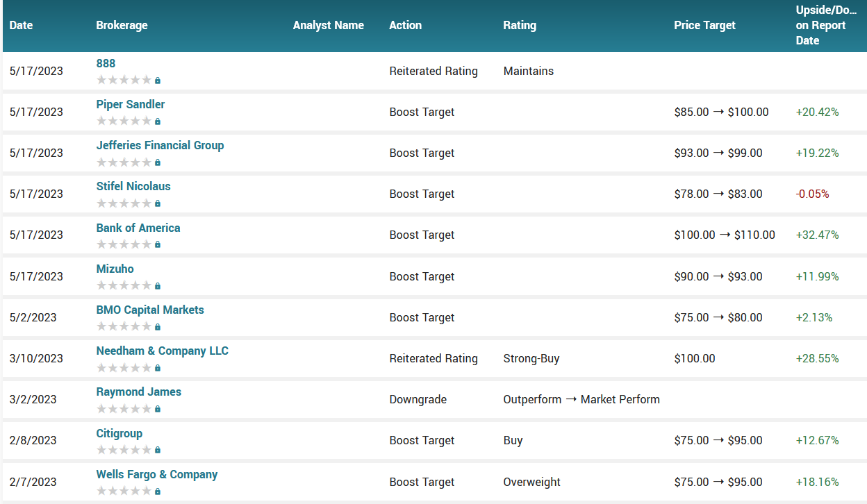Select the +2.13% upside value
This screenshot has width=867, height=504.
(814, 317)
